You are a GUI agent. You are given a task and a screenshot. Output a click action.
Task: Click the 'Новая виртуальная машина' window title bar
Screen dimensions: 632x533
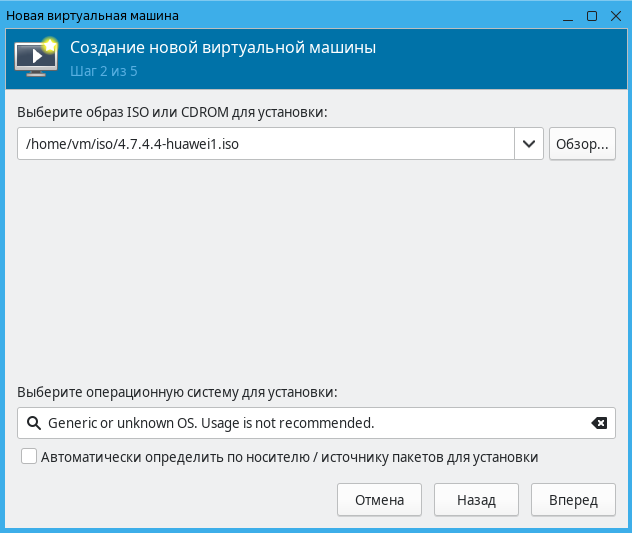point(250,16)
